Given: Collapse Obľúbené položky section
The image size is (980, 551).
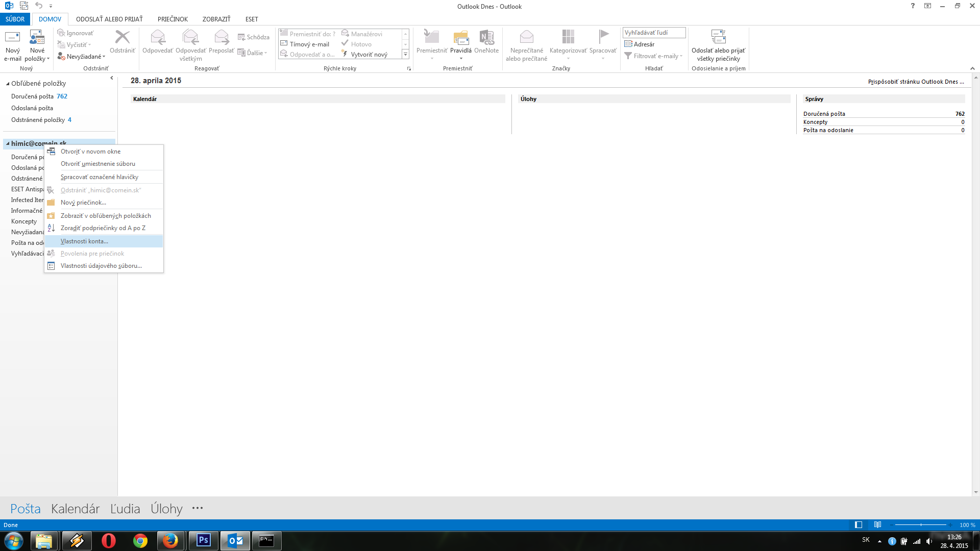Looking at the screenshot, I should click(8, 84).
